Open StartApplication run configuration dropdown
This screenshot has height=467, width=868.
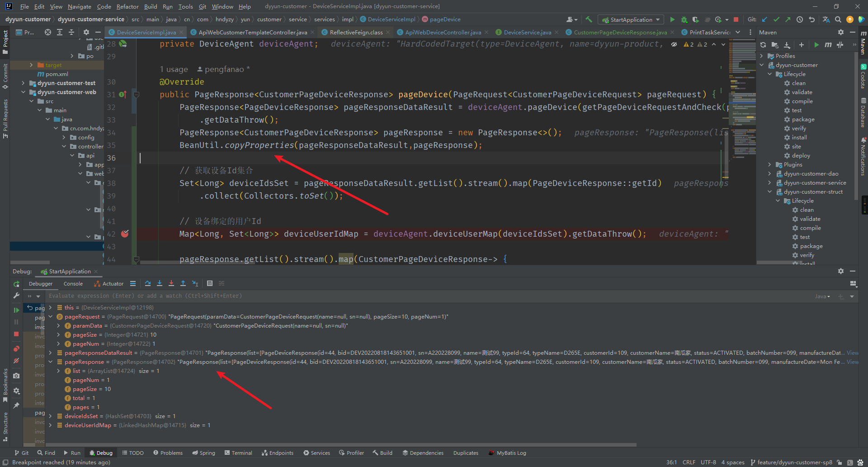[x=631, y=19]
